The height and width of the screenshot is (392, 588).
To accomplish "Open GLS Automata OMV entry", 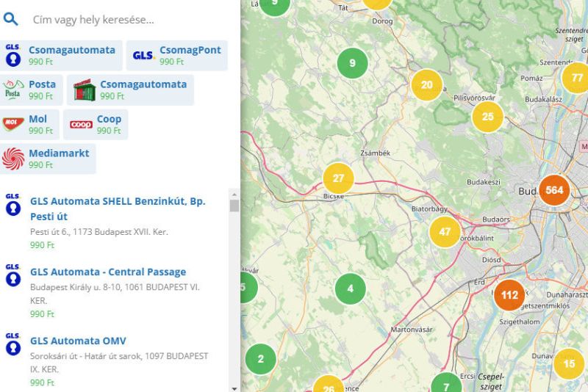I will (x=78, y=341).
